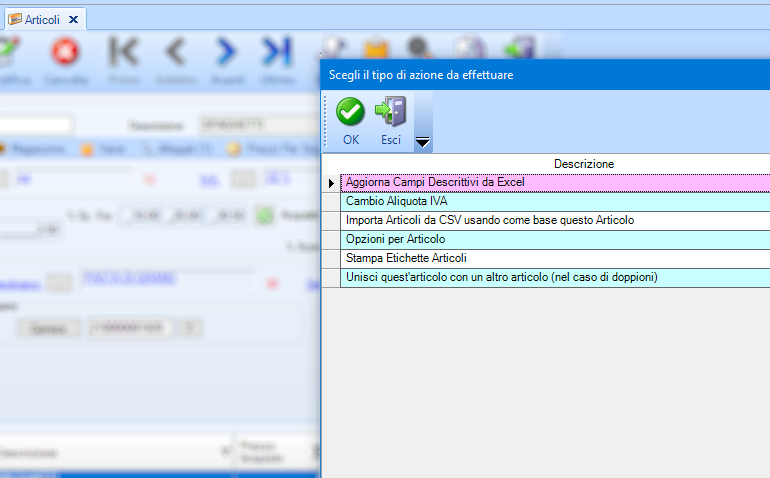This screenshot has height=478, width=770.
Task: Click the row selector arrow of first row
Action: [331, 183]
